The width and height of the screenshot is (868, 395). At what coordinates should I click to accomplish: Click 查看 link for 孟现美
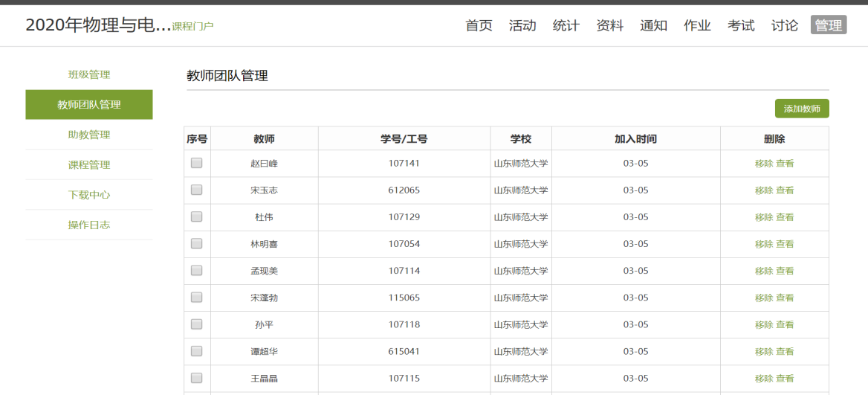[785, 271]
